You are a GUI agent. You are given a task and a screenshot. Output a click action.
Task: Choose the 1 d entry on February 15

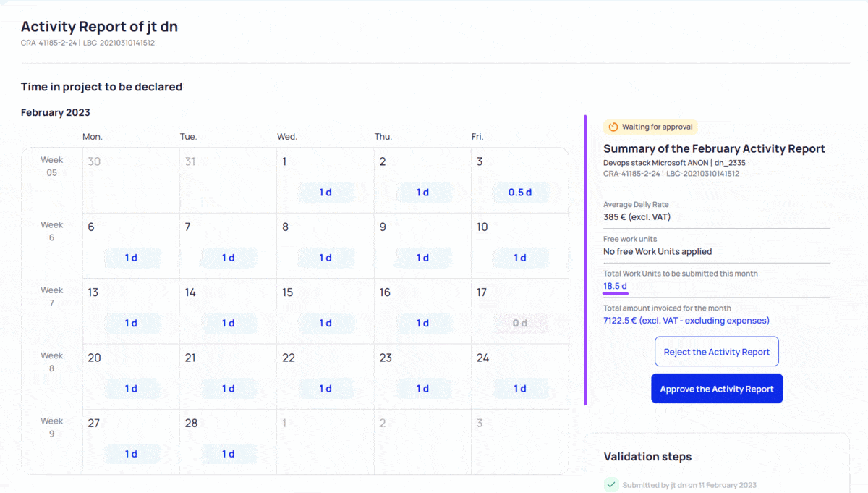pyautogui.click(x=325, y=324)
